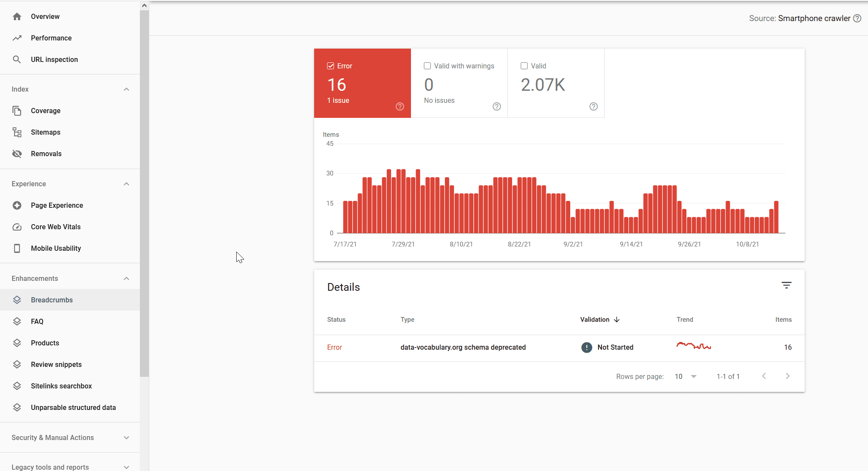Click the Unparsable structured data icon

pos(17,407)
